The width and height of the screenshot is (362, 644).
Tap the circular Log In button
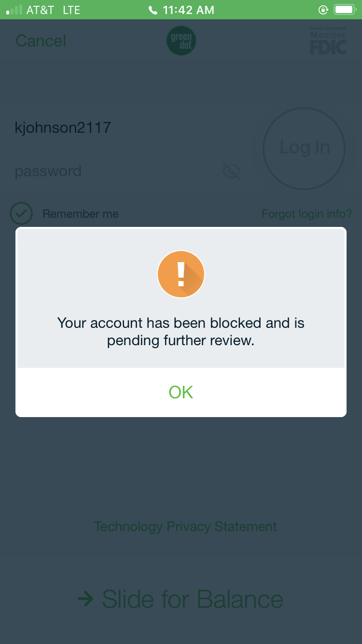[x=304, y=148]
